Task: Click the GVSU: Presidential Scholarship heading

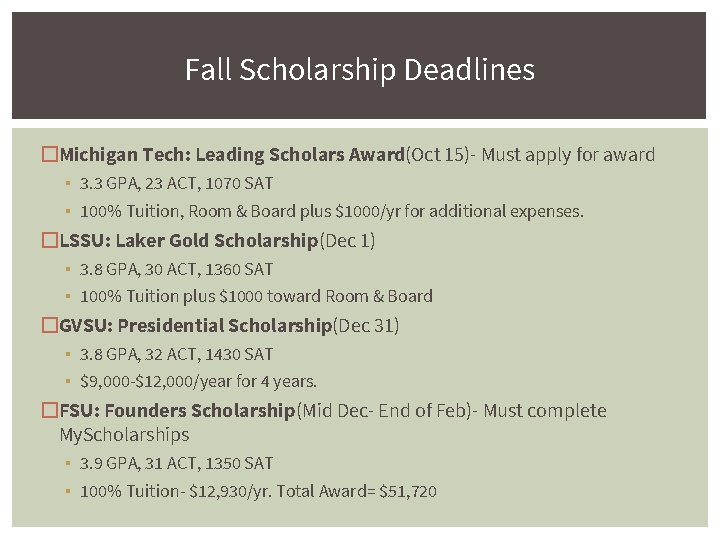Action: [x=195, y=326]
